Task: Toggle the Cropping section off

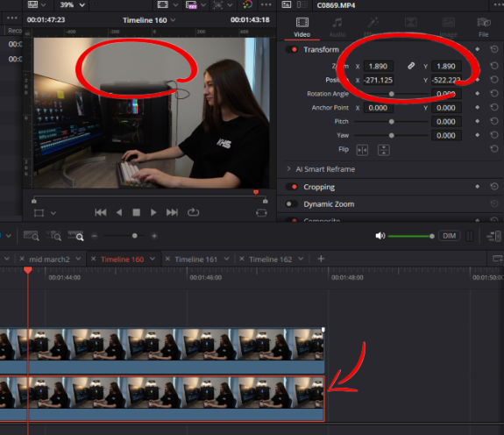Action: point(292,187)
